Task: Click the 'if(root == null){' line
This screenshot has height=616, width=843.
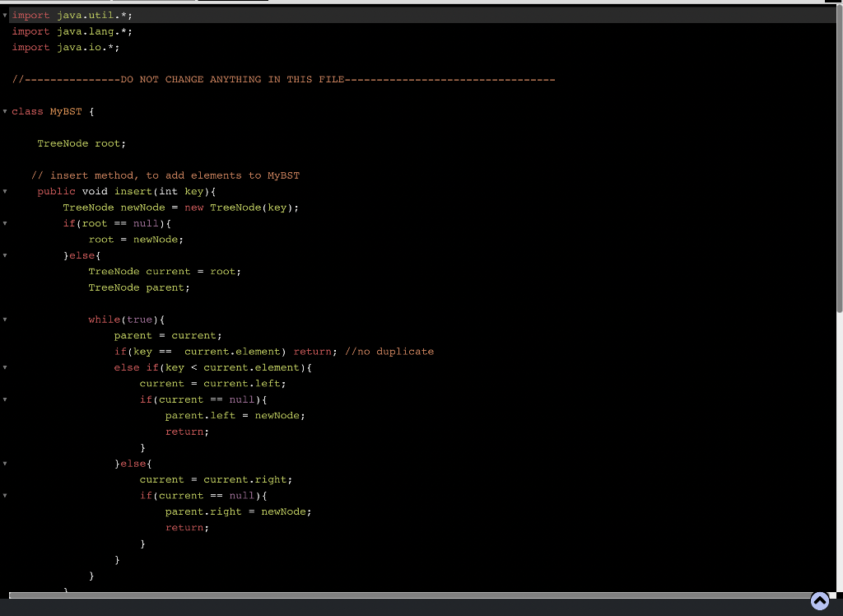Action: pos(117,223)
